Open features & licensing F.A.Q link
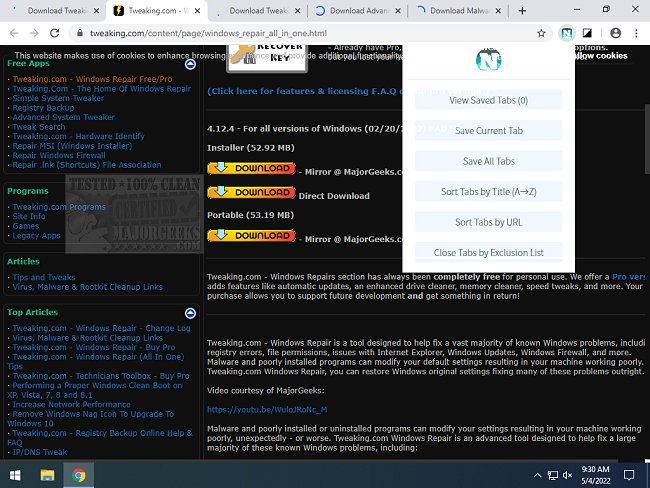This screenshot has height=488, width=650. tap(304, 91)
